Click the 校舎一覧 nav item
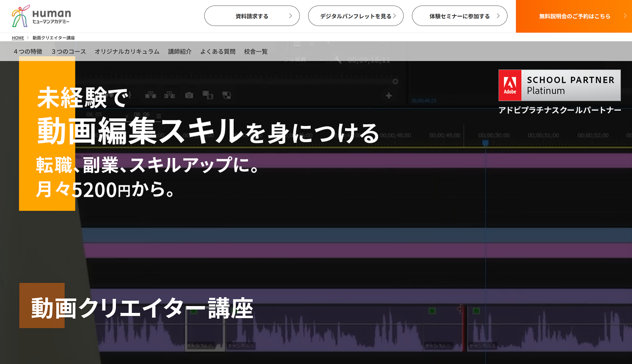This screenshot has height=364, width=632. point(256,51)
